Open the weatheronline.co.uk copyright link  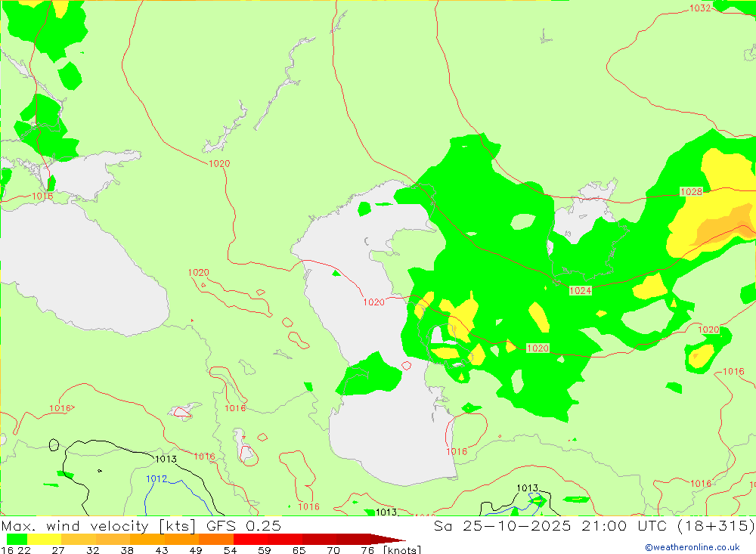692,547
